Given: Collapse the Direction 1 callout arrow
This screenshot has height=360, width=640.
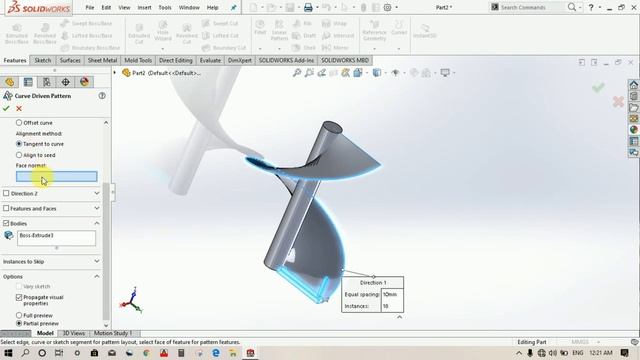Looking at the screenshot, I should (x=400, y=317).
